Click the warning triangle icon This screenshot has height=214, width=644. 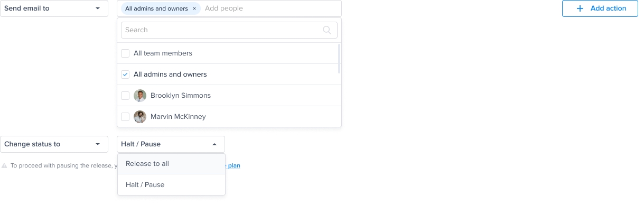(x=4, y=165)
